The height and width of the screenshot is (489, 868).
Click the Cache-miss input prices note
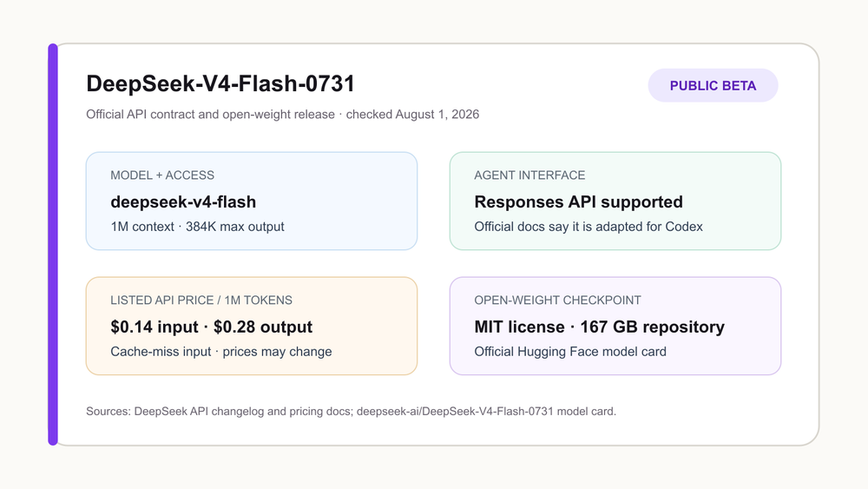(220, 352)
